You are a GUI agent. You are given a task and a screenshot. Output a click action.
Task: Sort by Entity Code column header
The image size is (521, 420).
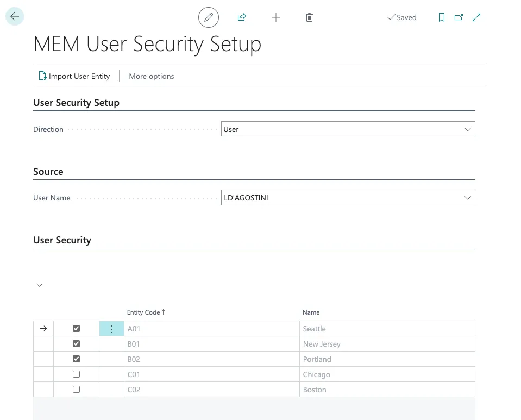pyautogui.click(x=143, y=312)
